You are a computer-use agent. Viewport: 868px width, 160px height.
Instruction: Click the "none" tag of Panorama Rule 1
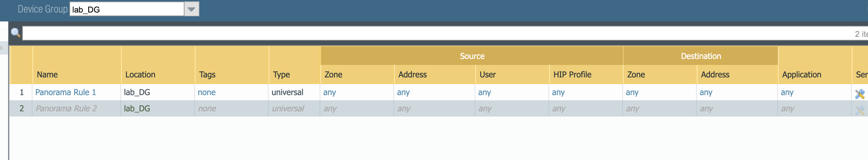click(207, 93)
